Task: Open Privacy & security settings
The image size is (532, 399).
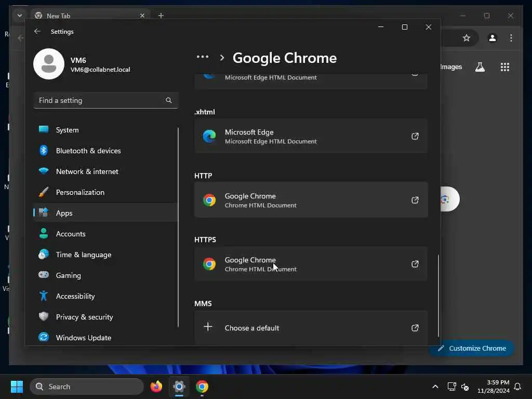Action: click(x=106, y=317)
